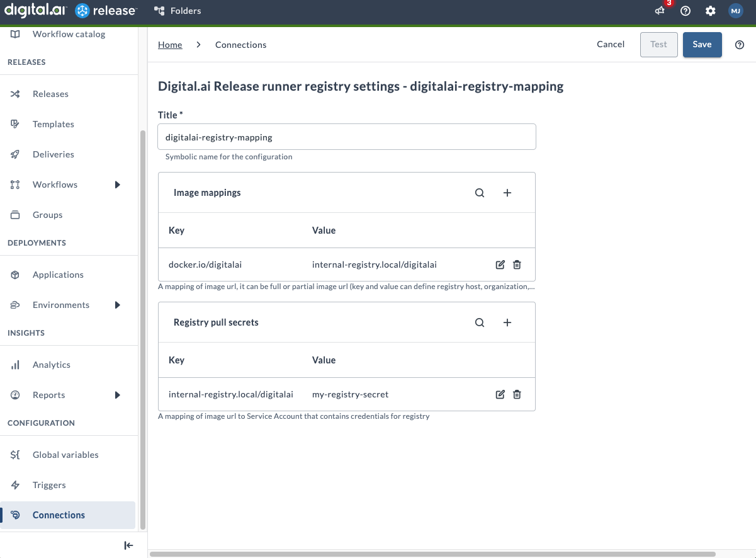Focus the Title input field
The image size is (756, 558).
point(347,137)
